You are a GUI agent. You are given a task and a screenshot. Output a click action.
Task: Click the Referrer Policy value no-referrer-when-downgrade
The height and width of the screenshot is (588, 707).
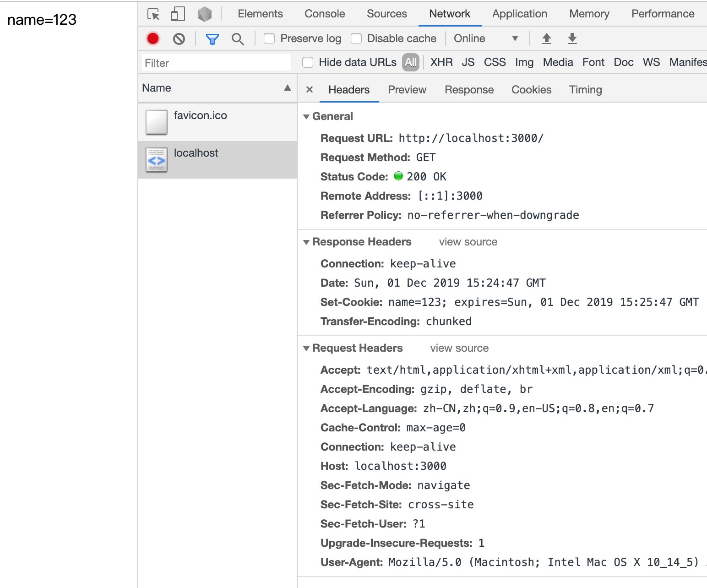coord(493,215)
